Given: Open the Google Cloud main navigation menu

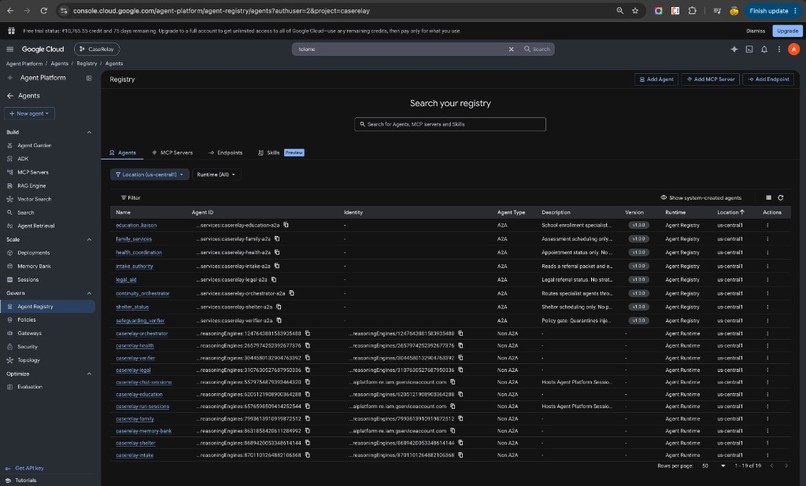Looking at the screenshot, I should pyautogui.click(x=10, y=49).
